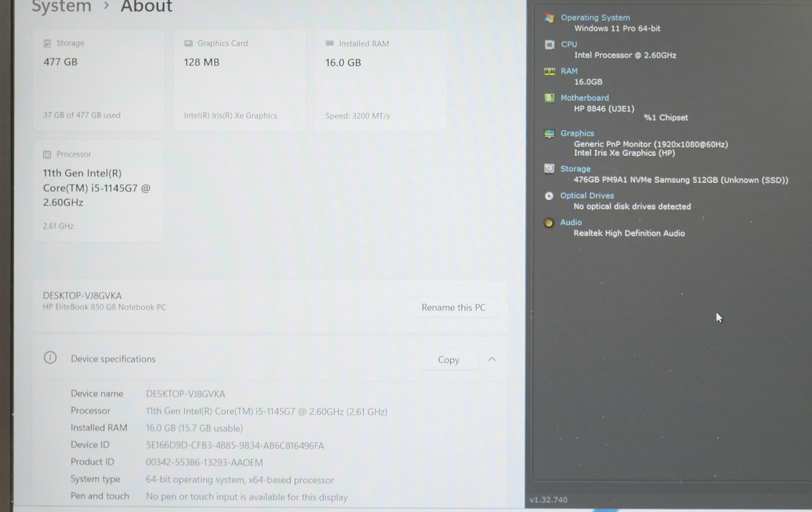This screenshot has width=812, height=512.
Task: Open the Motherboard section link
Action: 585,98
